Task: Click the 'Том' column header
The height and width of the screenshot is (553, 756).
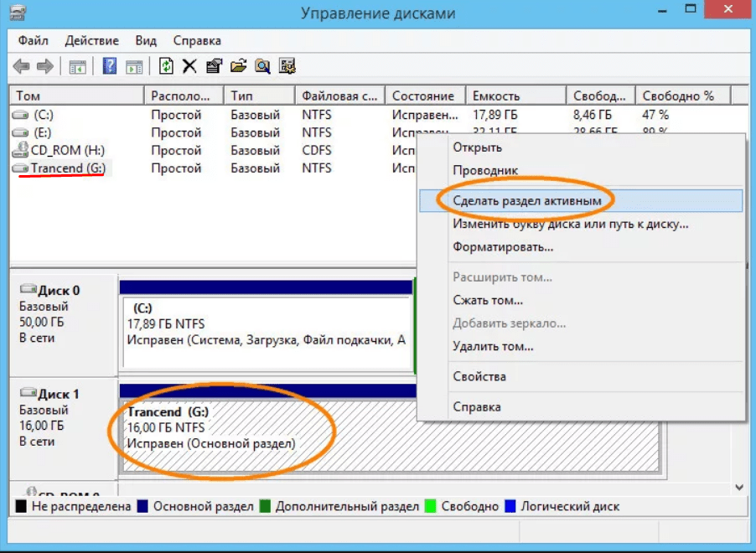Action: click(28, 96)
